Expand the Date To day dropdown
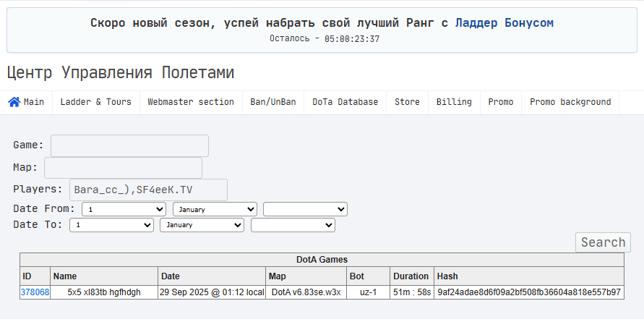The width and height of the screenshot is (644, 335). 111,225
